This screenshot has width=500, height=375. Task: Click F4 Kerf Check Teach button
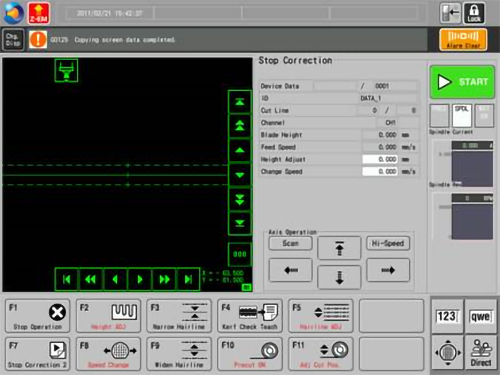[x=250, y=316]
